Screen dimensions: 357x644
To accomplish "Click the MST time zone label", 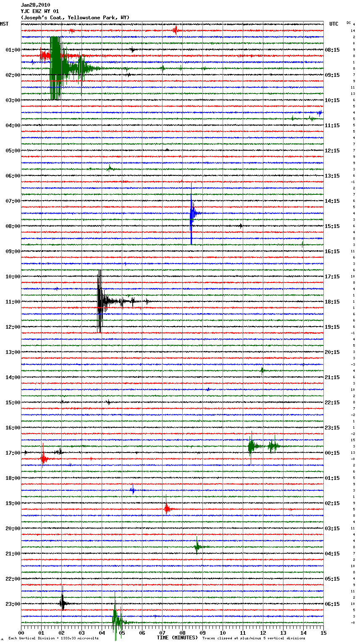I will tap(4, 24).
